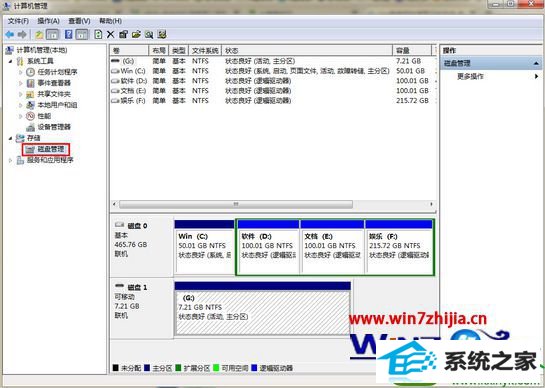Image resolution: width=545 pixels, height=388 pixels.
Task: Collapse the 存储 tree node arrow
Action: click(10, 138)
